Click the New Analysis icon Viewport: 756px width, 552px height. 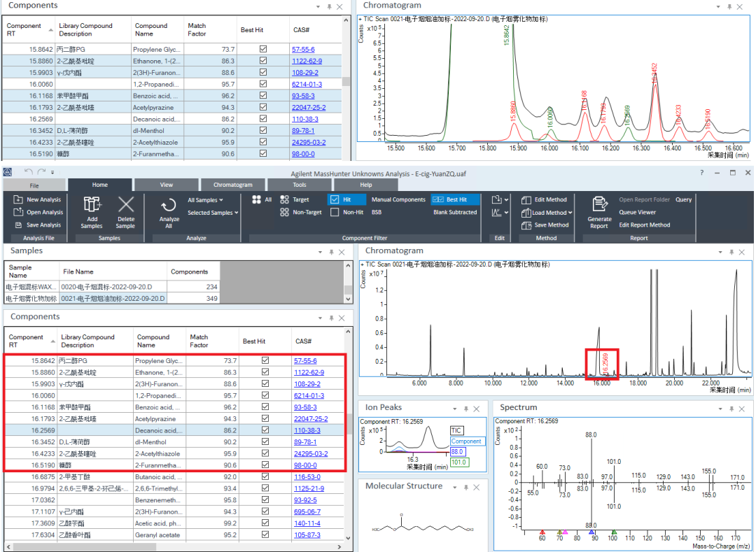18,199
